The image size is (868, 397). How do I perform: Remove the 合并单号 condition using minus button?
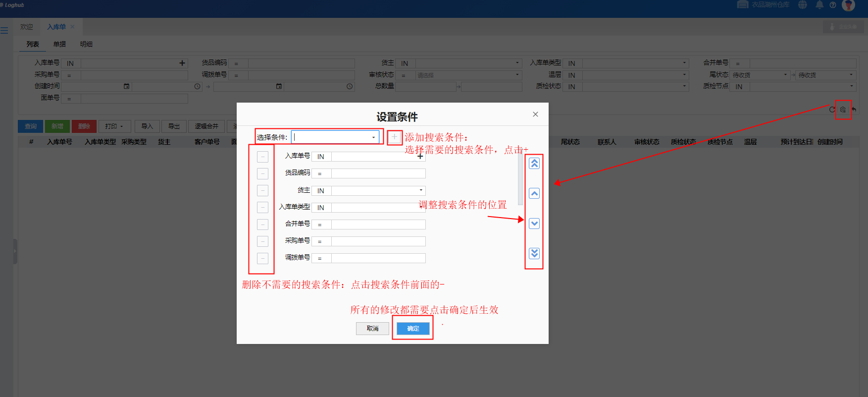tap(262, 225)
